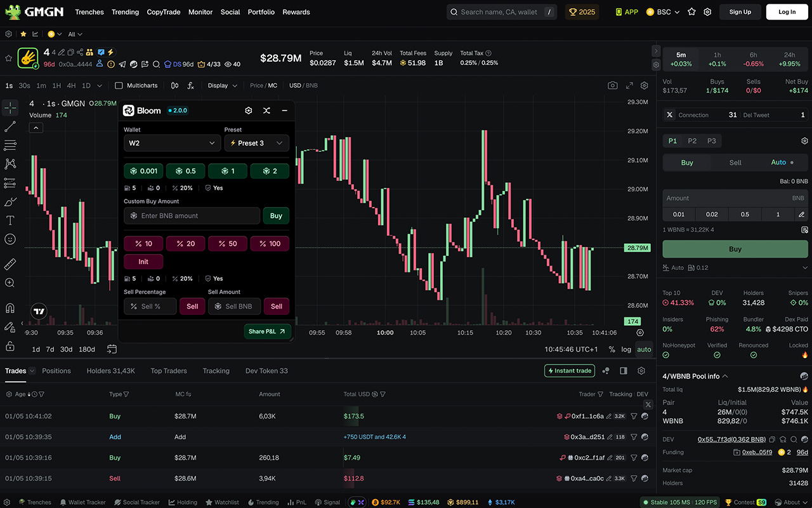
Task: Open the BSC chain selector
Action: click(663, 12)
